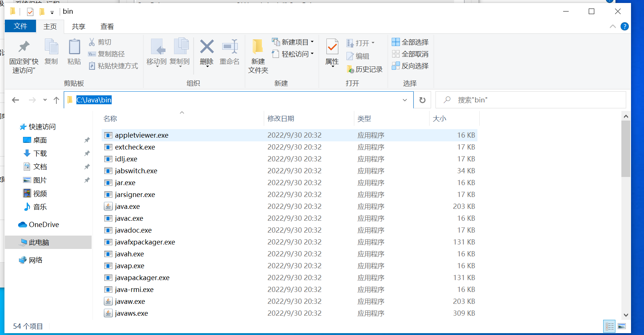
Task: Click the Edit (编辑) button
Action: click(358, 56)
